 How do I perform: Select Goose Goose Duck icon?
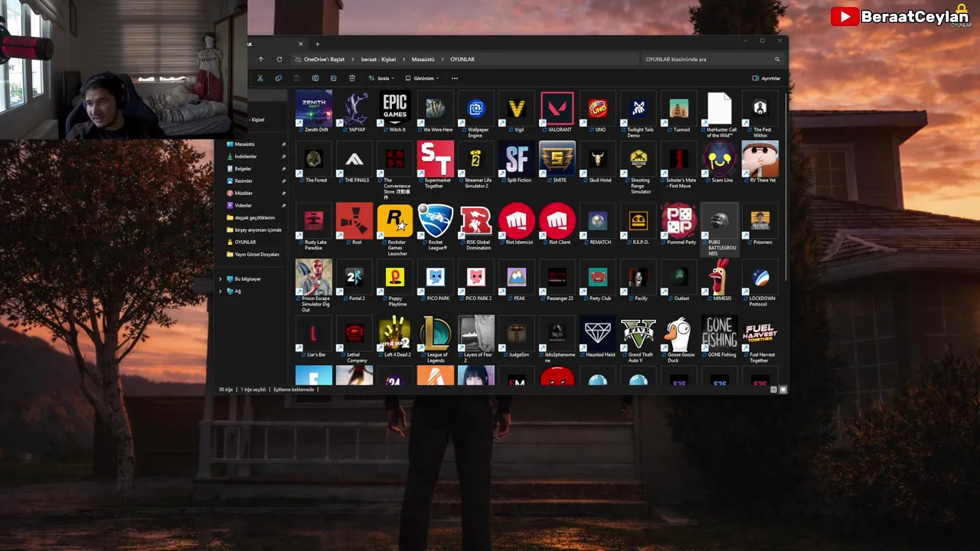point(679,334)
